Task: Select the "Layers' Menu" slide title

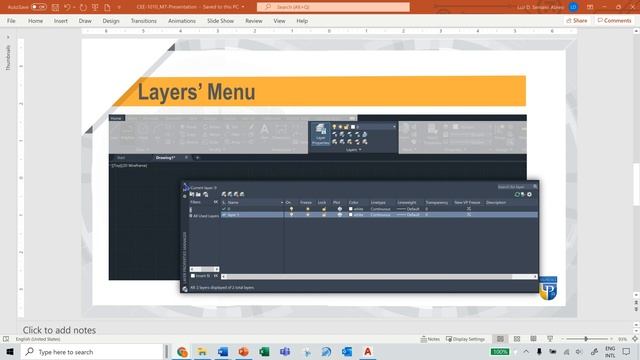Action: 196,91
